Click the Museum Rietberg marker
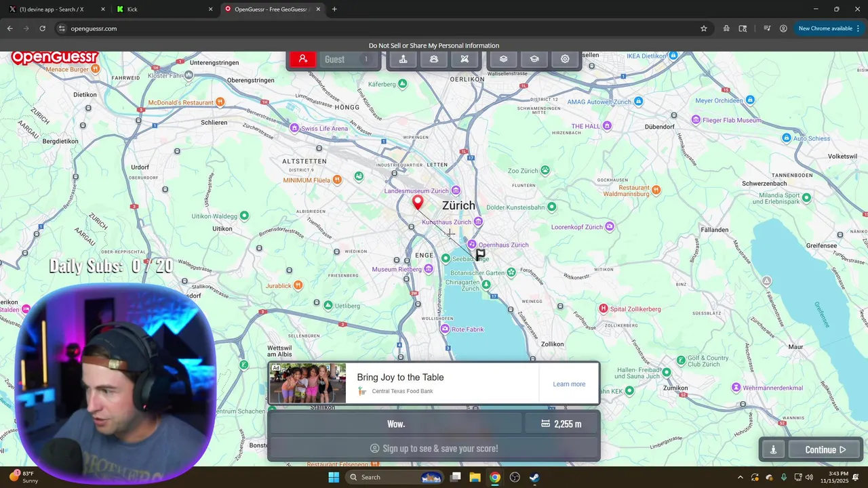Screen dimensions: 868x488 (x=428, y=269)
